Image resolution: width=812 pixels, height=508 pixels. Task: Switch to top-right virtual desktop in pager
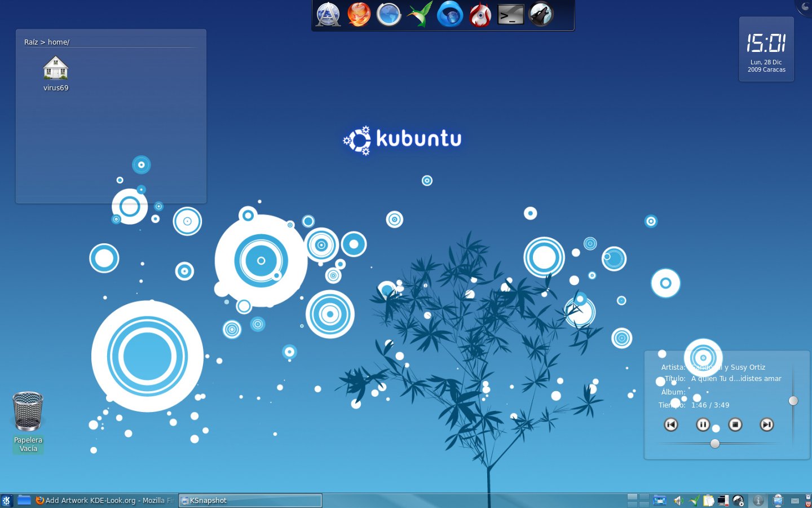[644, 497]
